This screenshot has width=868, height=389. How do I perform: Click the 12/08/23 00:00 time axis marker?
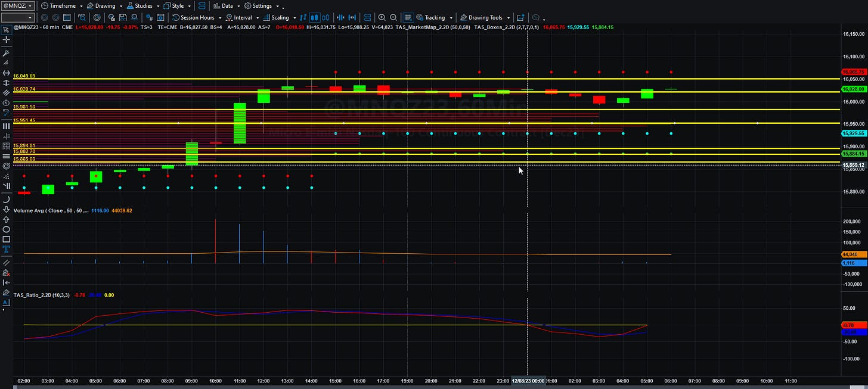click(x=528, y=380)
